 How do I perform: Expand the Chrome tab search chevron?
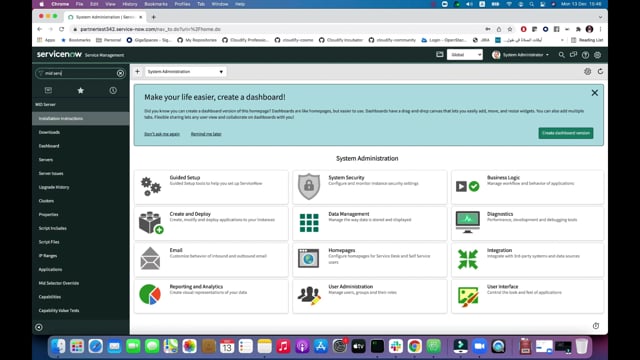(x=600, y=17)
